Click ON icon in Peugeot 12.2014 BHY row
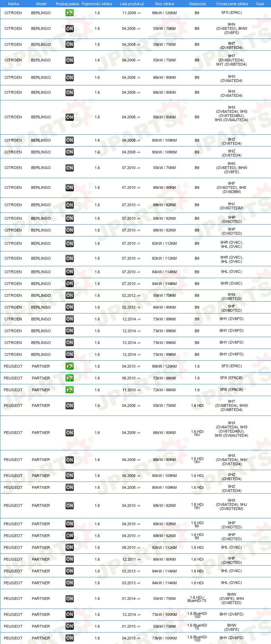The image size is (271, 644). click(70, 614)
